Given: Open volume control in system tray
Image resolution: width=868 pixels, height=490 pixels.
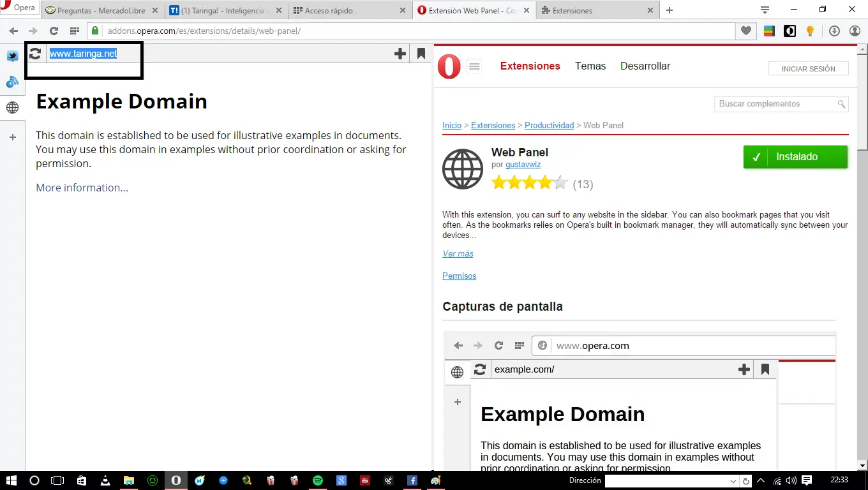Looking at the screenshot, I should (791, 480).
